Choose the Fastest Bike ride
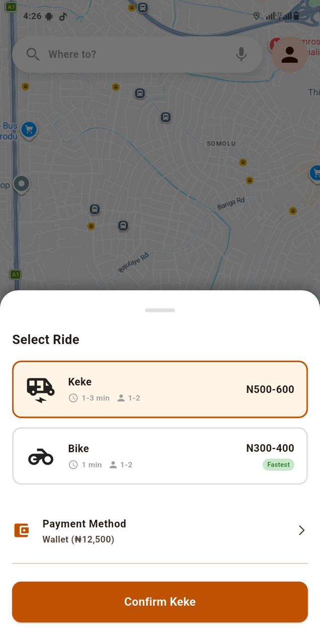The image size is (320, 644). coord(278,464)
